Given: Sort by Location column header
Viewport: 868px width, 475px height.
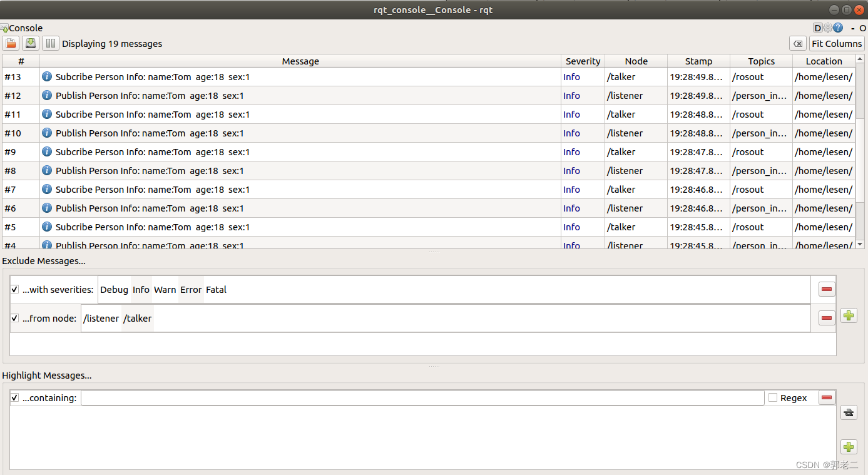Looking at the screenshot, I should 824,61.
